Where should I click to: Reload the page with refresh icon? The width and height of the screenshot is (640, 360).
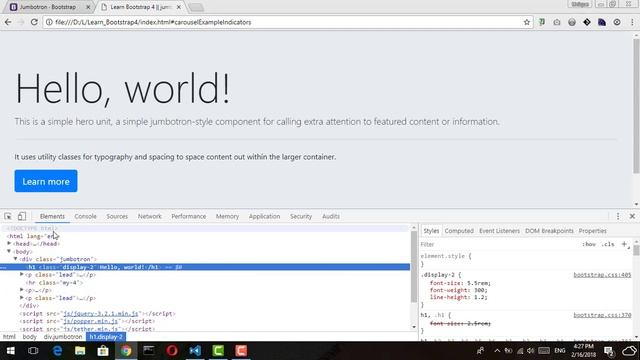(x=34, y=22)
